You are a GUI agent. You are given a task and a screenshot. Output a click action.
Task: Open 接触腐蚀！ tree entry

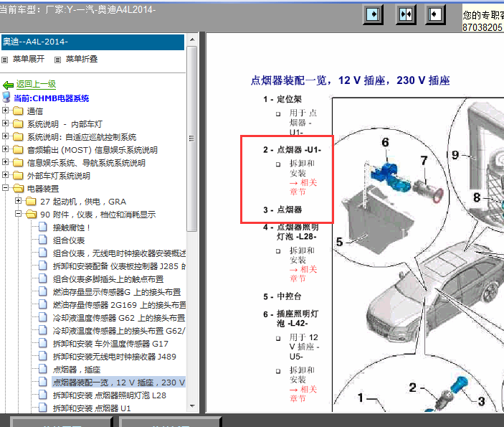tap(72, 227)
